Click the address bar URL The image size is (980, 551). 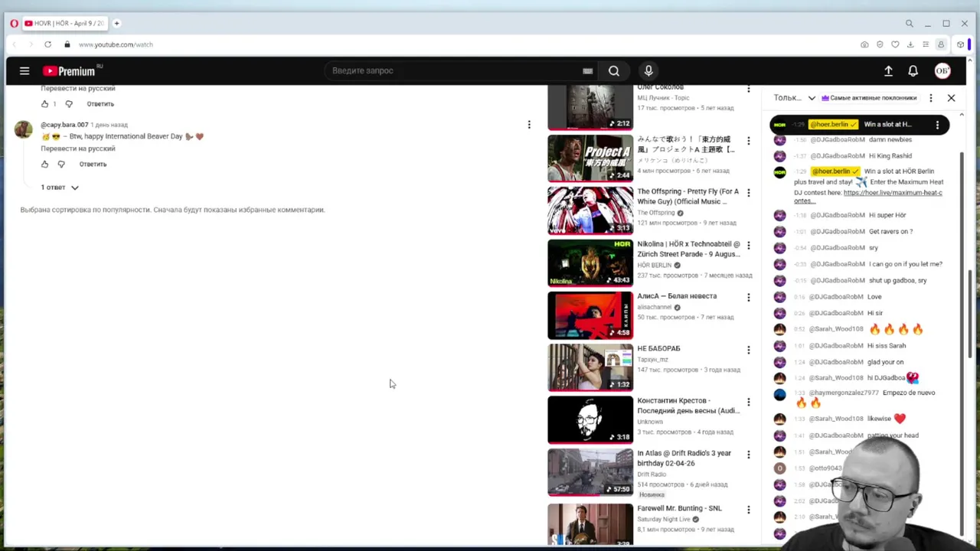(x=116, y=44)
